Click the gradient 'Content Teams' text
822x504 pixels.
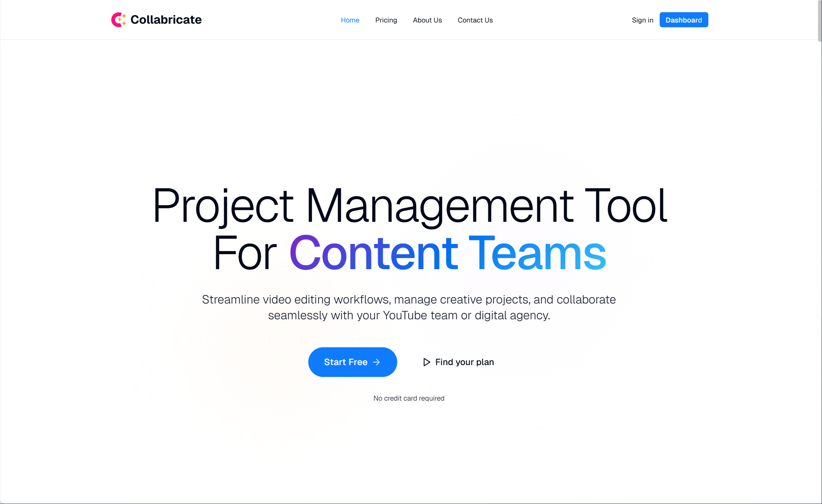448,253
